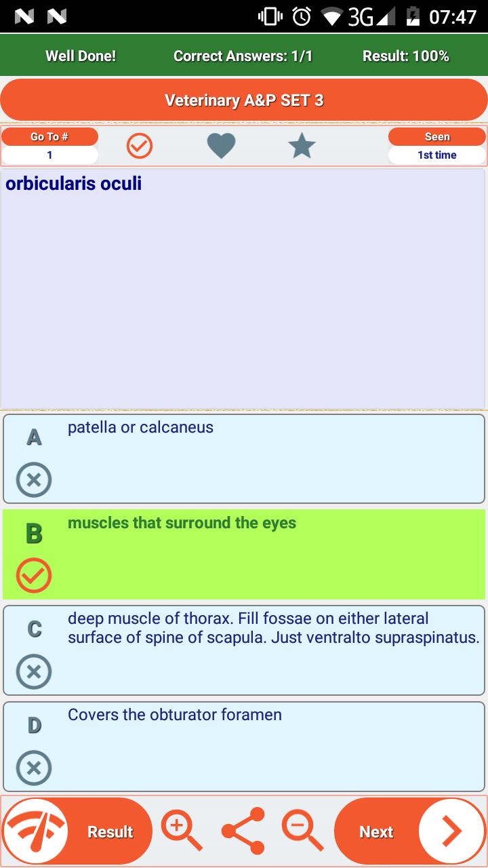Viewport: 488px width, 868px height.
Task: Open the Veterinary A&P SET 3 header
Action: click(244, 100)
